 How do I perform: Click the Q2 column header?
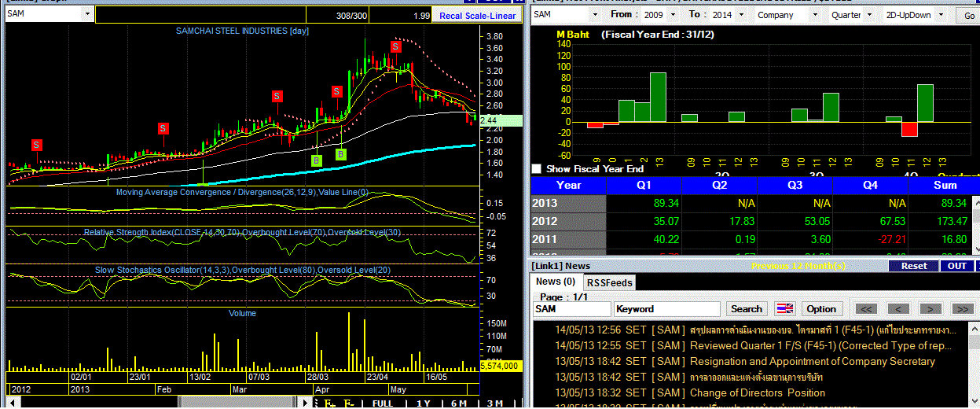(718, 185)
